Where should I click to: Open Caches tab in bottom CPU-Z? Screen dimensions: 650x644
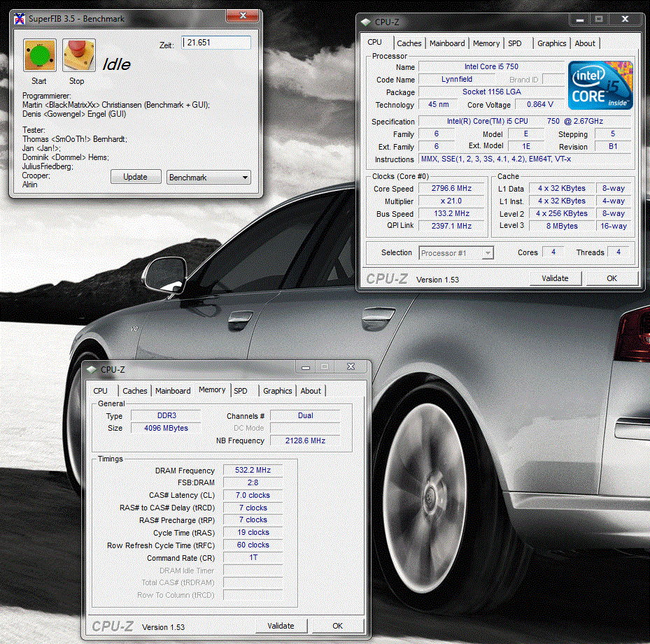(135, 391)
